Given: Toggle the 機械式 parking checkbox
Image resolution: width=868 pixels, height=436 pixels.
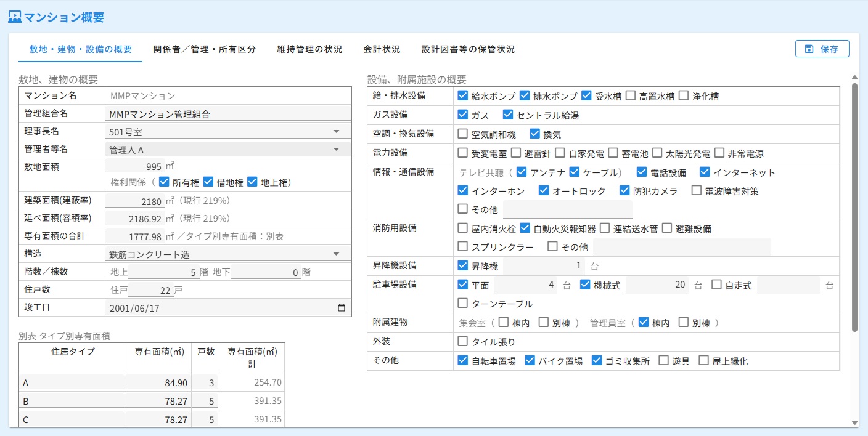Looking at the screenshot, I should pos(586,285).
